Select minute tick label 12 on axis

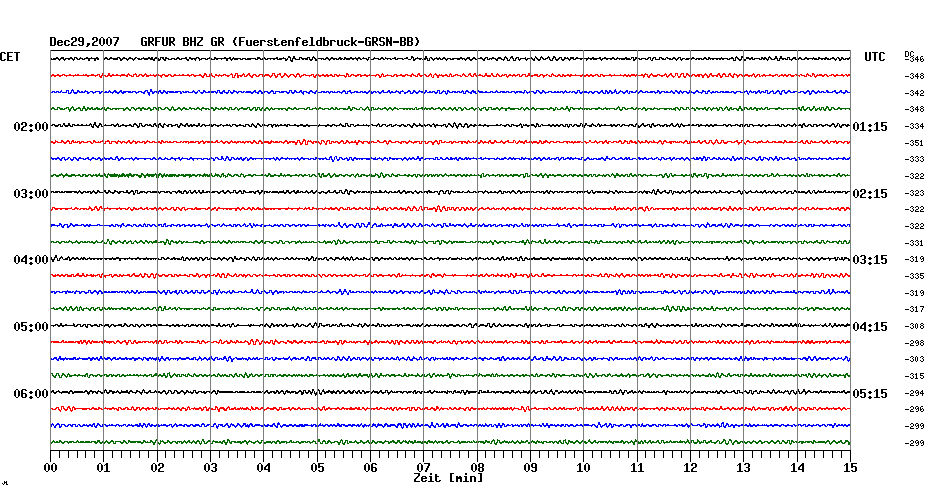click(690, 468)
